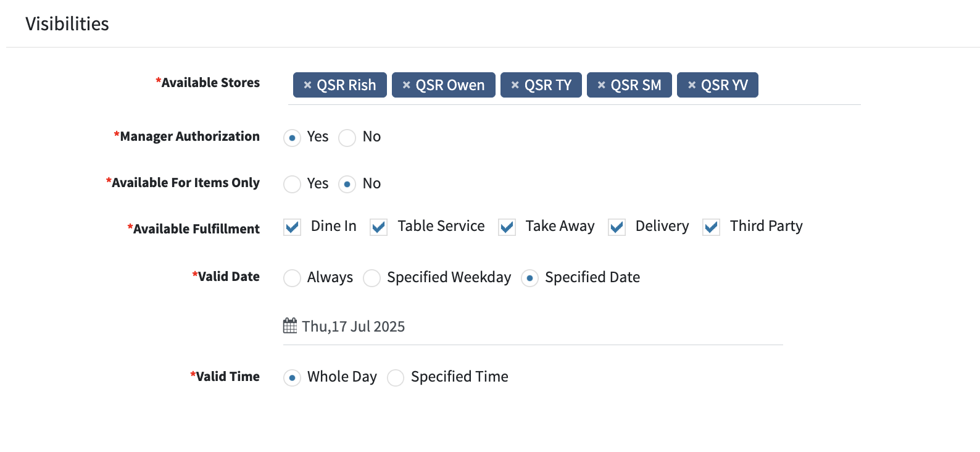Disable the Third Party checkbox
The image size is (980, 452).
(712, 227)
